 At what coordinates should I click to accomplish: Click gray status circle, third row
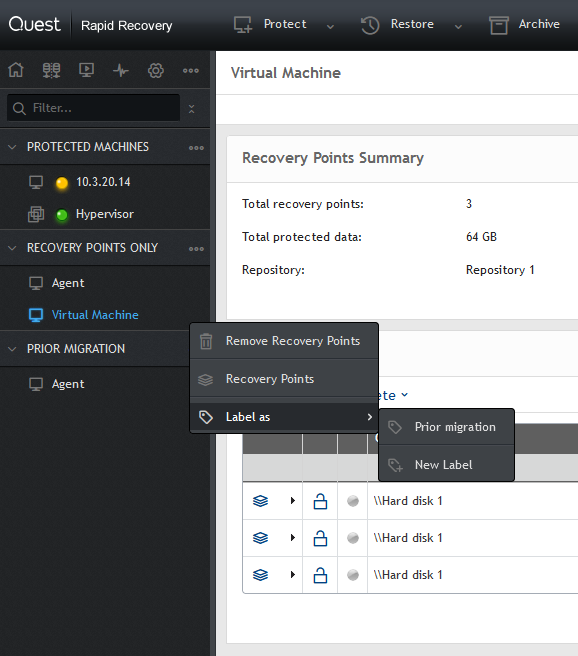353,575
